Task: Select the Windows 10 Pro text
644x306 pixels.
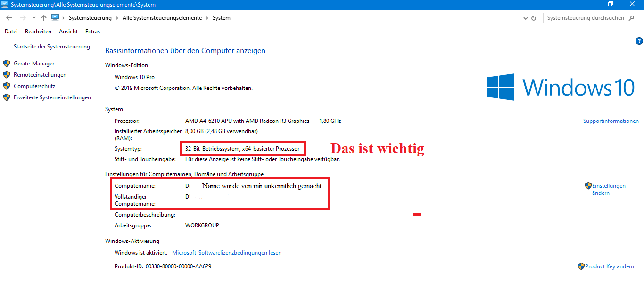Action: click(x=134, y=77)
